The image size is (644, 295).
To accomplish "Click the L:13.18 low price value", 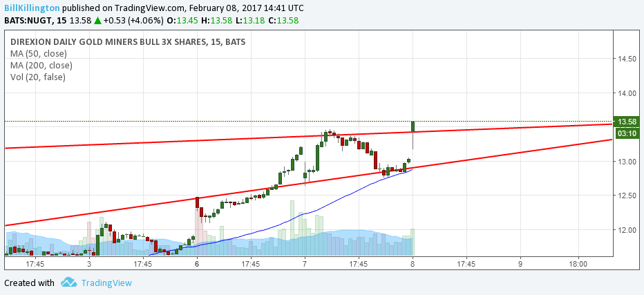I will 249,20.
